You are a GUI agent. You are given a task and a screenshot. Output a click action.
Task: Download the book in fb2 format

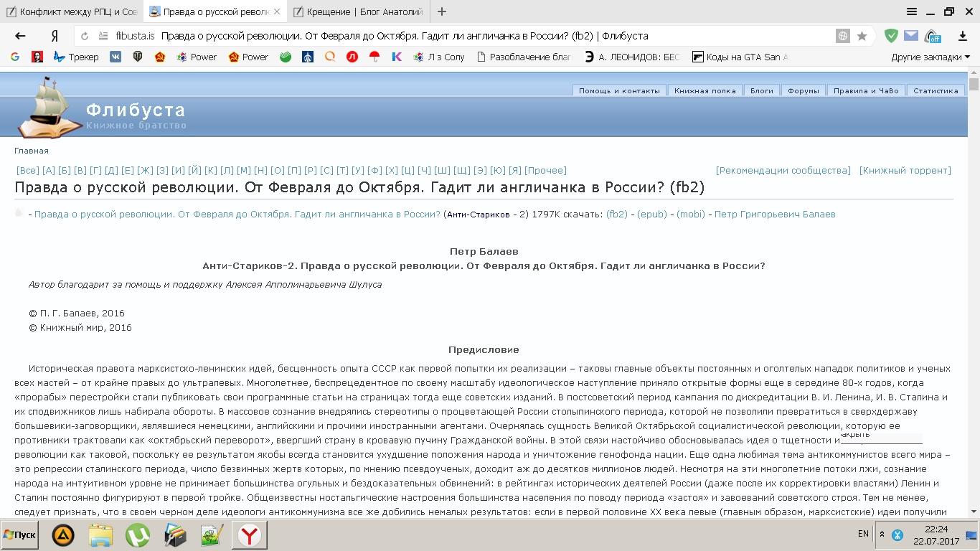click(x=617, y=214)
